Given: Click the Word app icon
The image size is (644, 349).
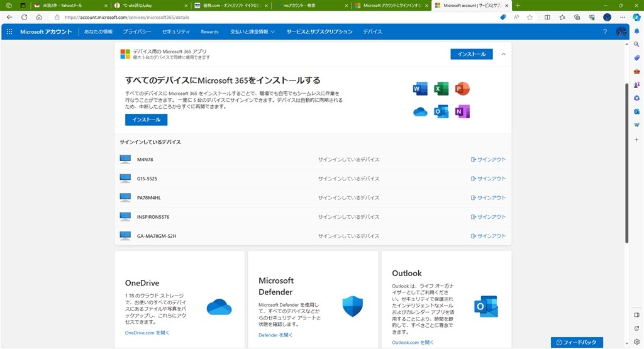Looking at the screenshot, I should pyautogui.click(x=420, y=89).
